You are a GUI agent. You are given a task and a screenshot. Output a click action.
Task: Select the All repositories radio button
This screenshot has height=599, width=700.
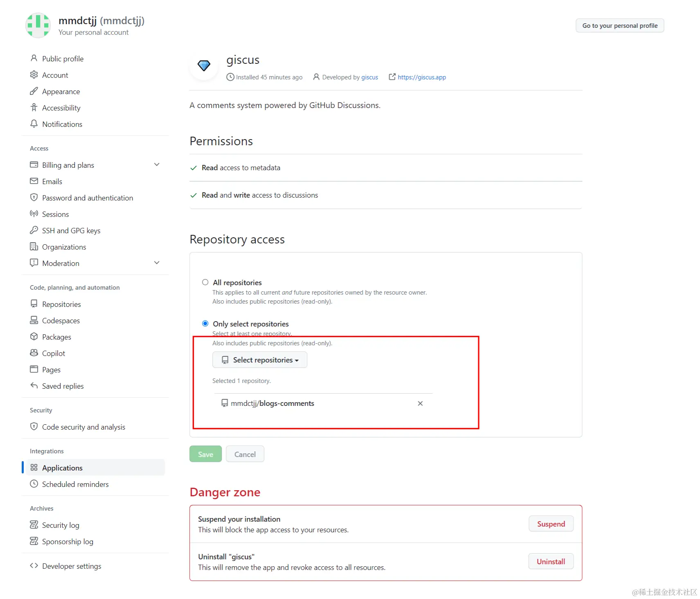pos(205,282)
